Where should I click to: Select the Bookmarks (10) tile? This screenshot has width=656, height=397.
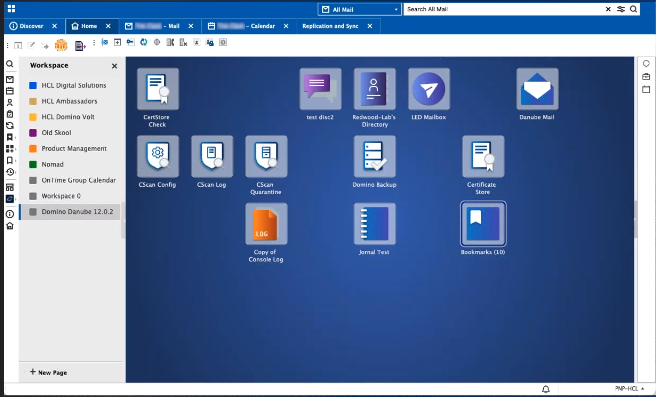pos(483,224)
